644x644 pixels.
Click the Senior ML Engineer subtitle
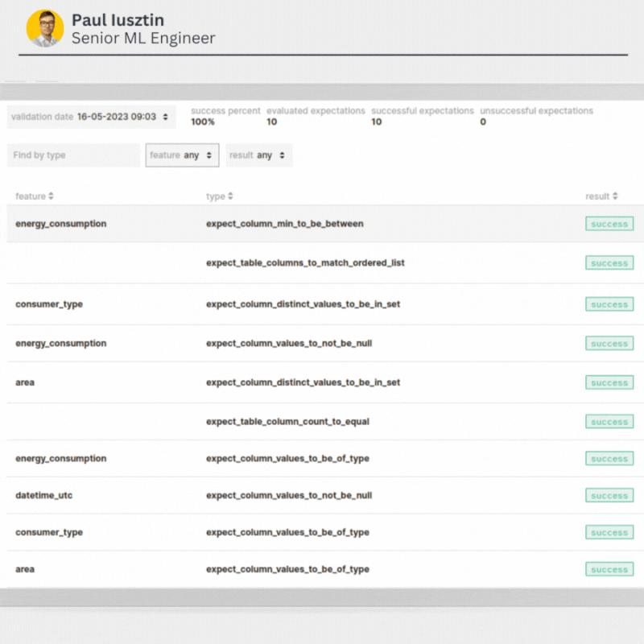point(143,38)
